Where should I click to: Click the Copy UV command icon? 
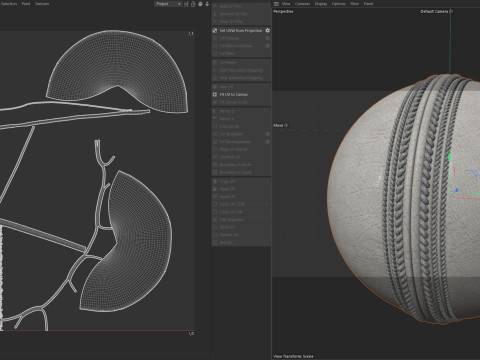click(x=215, y=181)
